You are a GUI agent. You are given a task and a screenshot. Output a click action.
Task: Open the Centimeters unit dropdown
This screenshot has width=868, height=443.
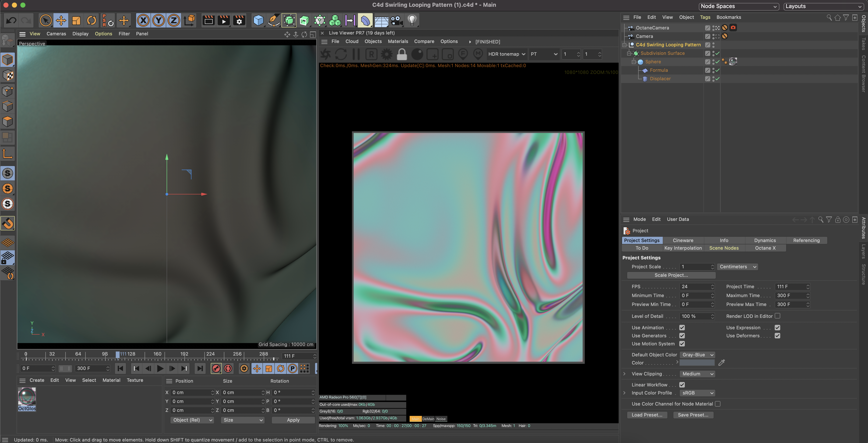(x=738, y=267)
